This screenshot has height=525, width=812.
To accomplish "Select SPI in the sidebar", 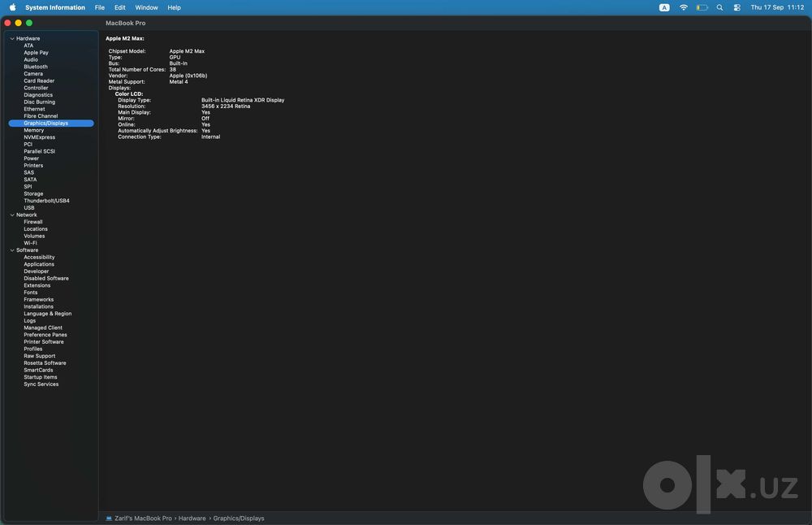I will click(x=28, y=187).
